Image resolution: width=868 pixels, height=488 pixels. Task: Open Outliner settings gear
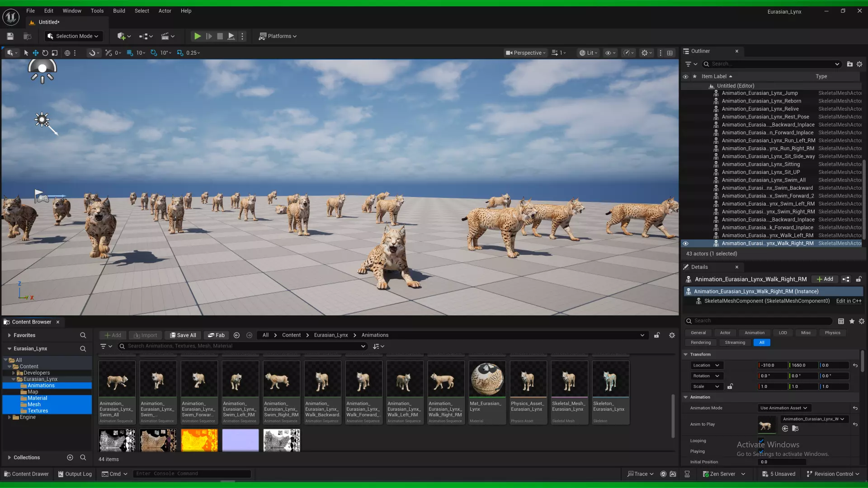point(859,64)
